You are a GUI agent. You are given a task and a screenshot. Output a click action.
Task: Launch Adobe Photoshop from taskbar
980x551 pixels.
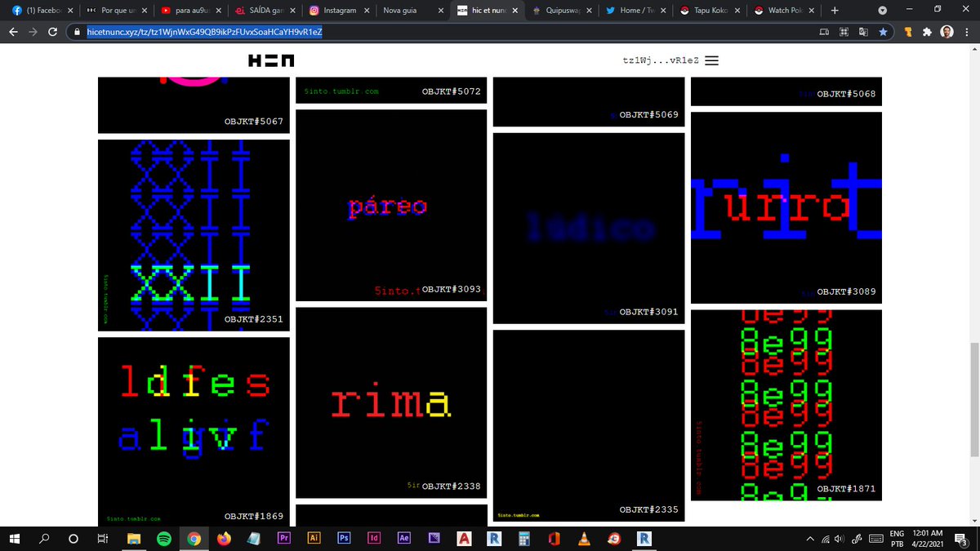tap(344, 539)
